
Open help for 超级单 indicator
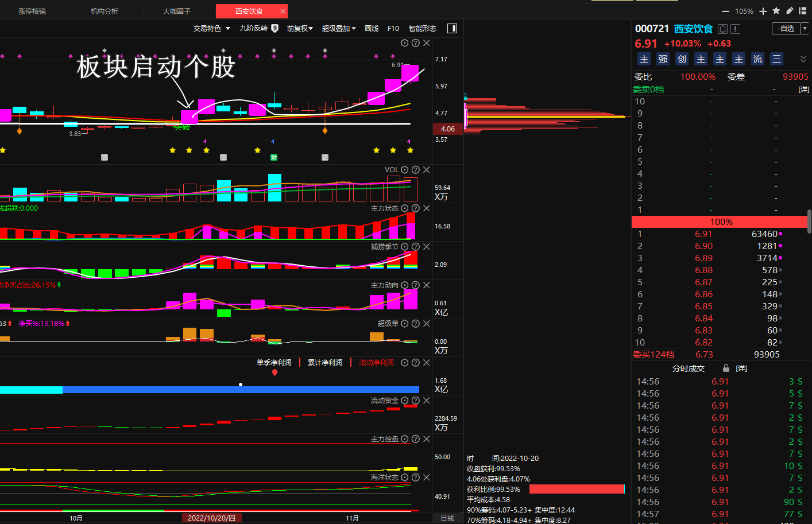416,324
